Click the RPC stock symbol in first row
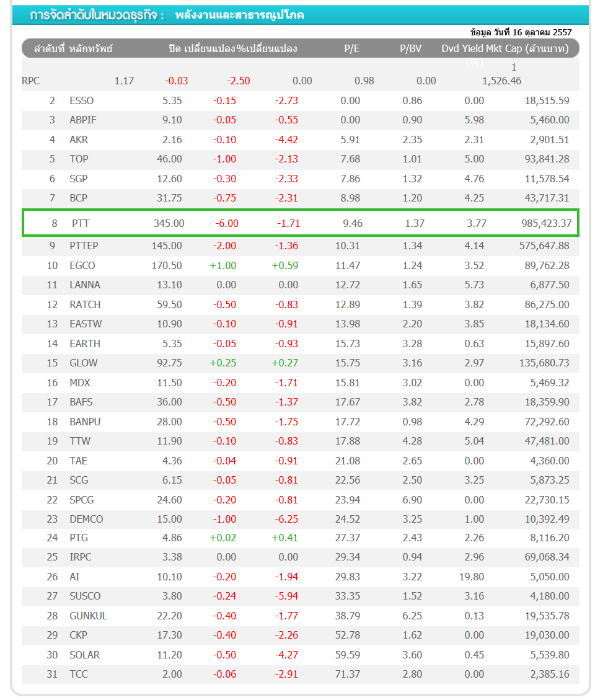 (31, 81)
